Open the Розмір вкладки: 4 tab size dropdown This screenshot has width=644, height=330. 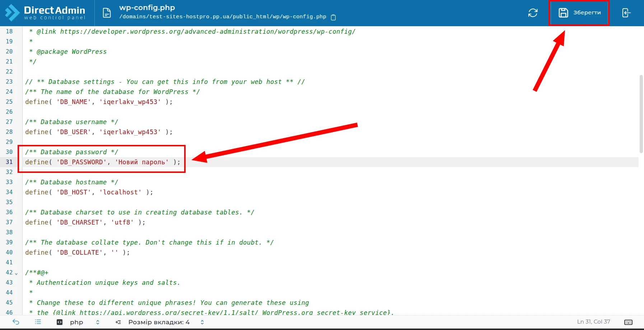click(x=166, y=322)
